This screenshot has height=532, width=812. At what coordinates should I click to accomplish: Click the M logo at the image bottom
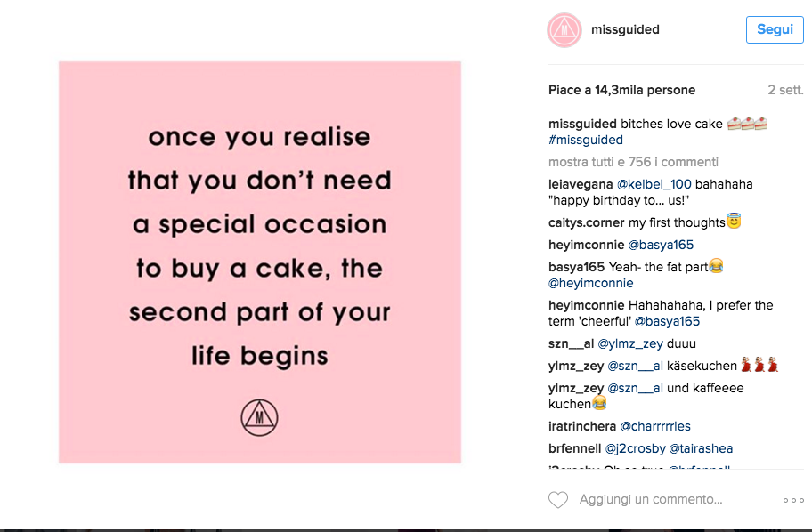point(259,418)
